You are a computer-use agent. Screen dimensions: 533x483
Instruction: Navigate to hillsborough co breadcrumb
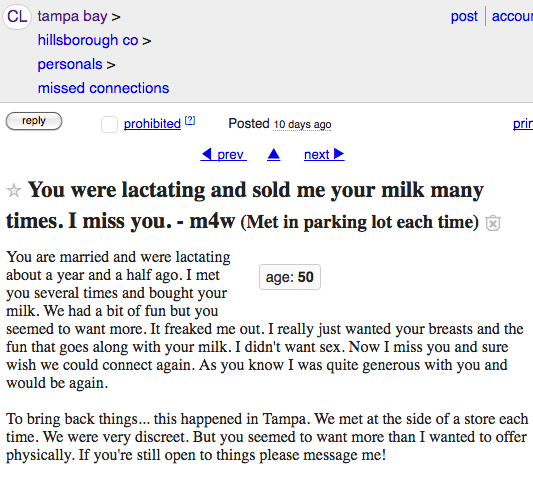point(88,40)
